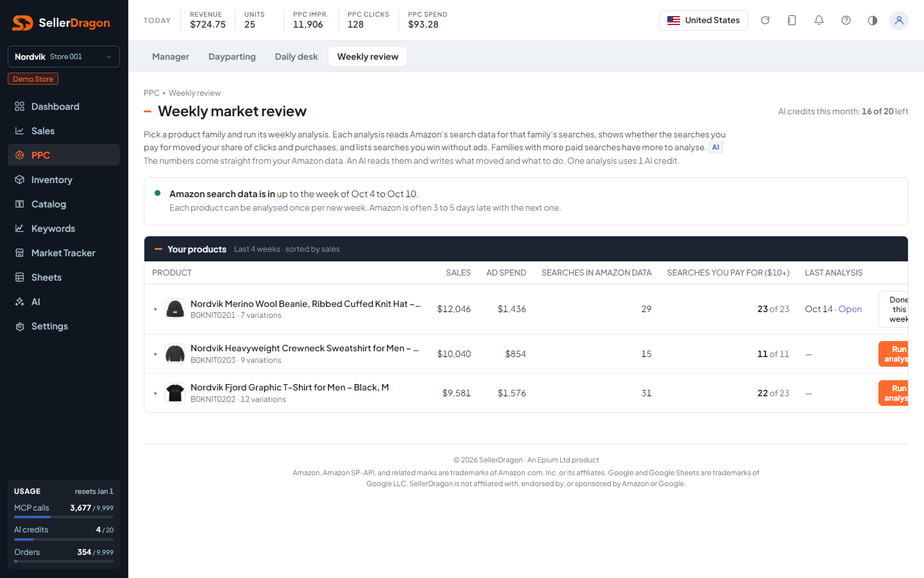Click the AI badge in the description
The height and width of the screenshot is (578, 924).
715,148
